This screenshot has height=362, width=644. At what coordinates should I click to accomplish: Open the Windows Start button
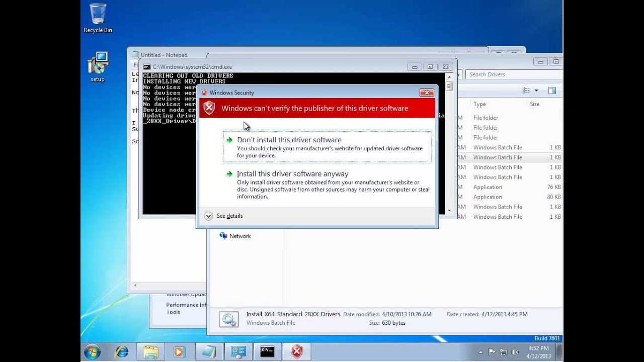pyautogui.click(x=92, y=352)
